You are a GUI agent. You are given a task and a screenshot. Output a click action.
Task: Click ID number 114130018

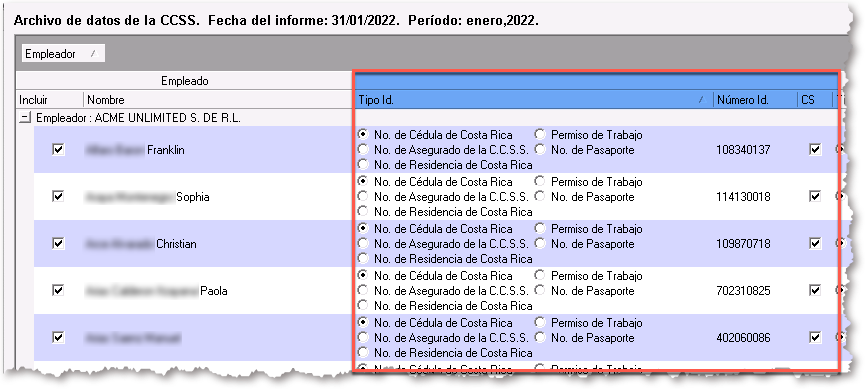click(743, 196)
